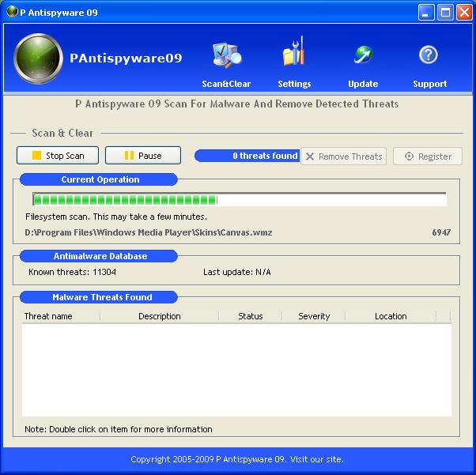Pause the running scan

[143, 156]
